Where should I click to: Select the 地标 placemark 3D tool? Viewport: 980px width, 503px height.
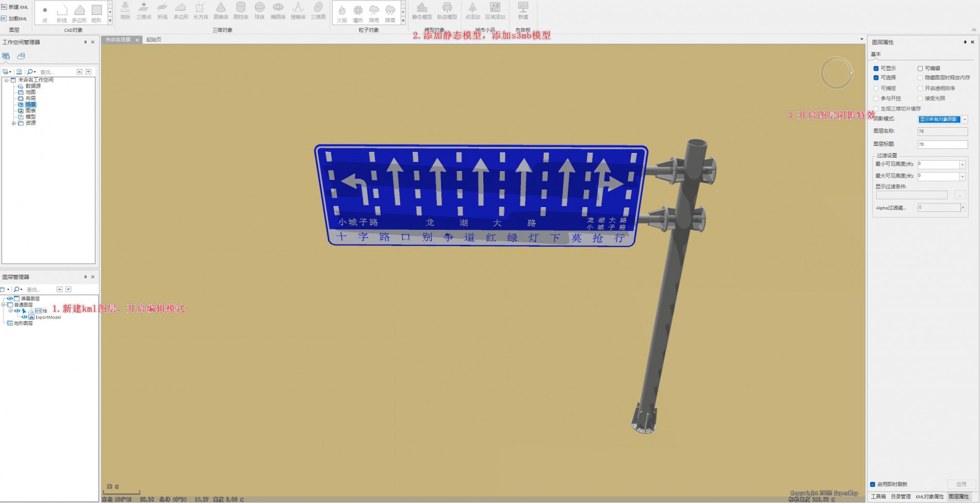tap(125, 11)
